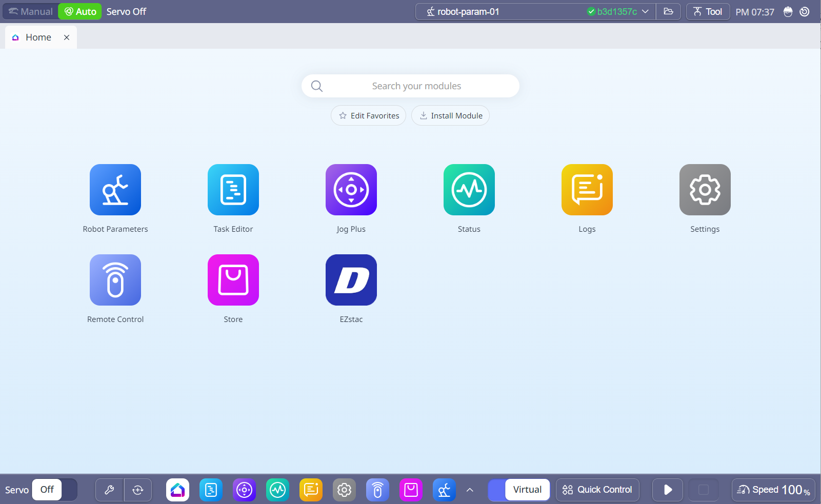This screenshot has height=504, width=821.
Task: Click the Edit Favorites button
Action: pyautogui.click(x=368, y=116)
